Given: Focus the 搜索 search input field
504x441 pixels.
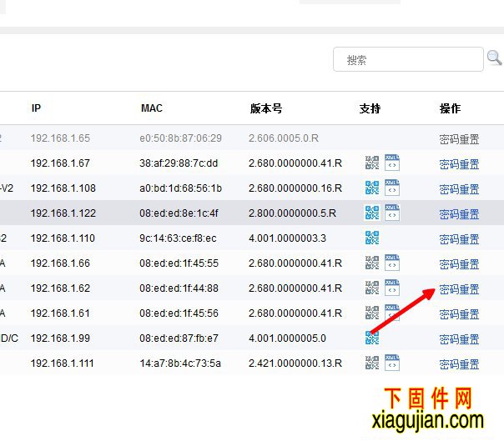Looking at the screenshot, I should (x=408, y=59).
